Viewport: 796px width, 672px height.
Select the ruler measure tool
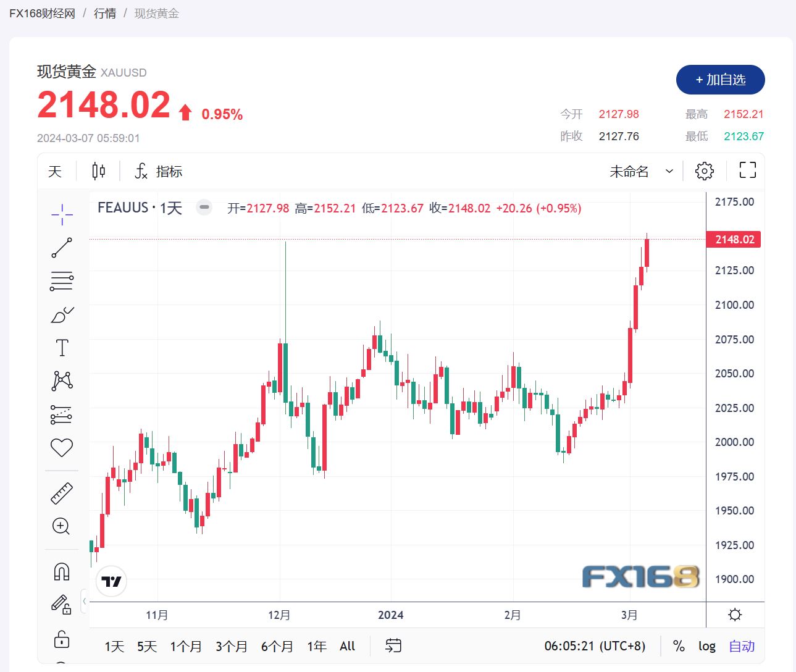[x=62, y=493]
